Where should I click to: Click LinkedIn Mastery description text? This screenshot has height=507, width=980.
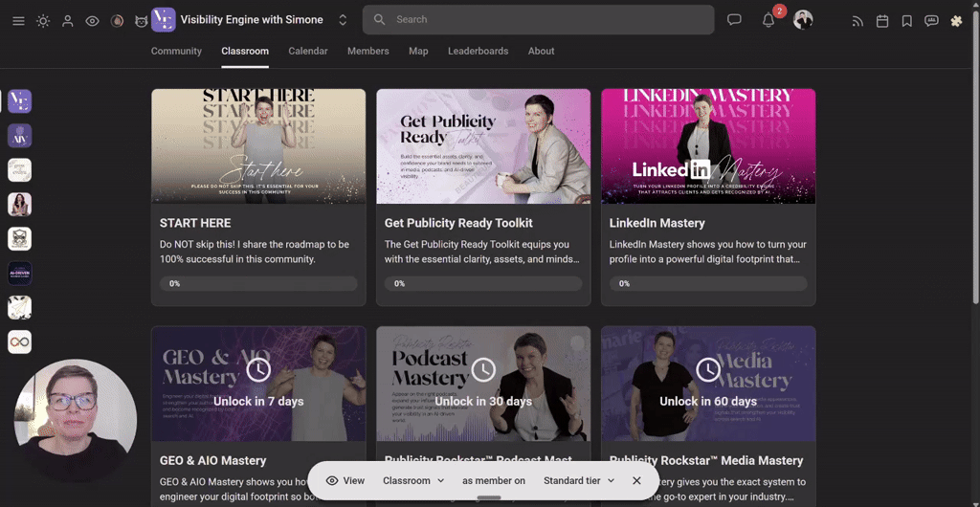tap(708, 252)
